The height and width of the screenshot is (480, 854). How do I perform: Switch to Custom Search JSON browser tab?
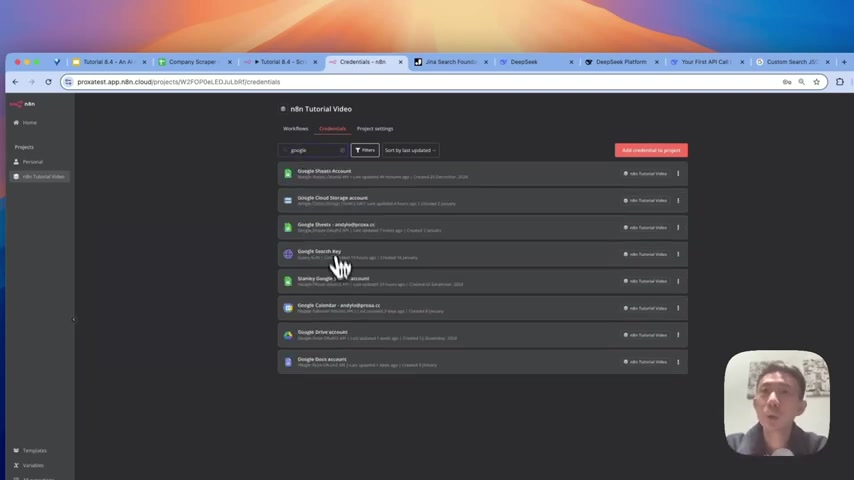(x=792, y=62)
